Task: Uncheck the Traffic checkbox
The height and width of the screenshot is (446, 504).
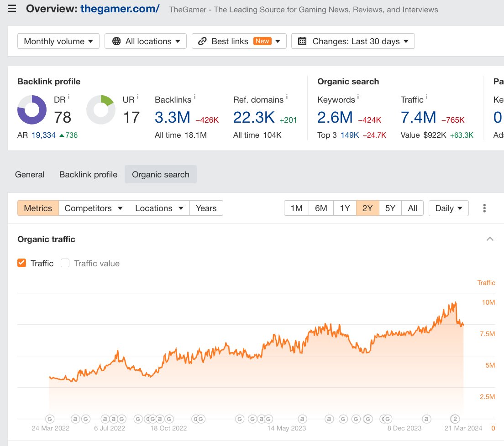Action: tap(21, 263)
